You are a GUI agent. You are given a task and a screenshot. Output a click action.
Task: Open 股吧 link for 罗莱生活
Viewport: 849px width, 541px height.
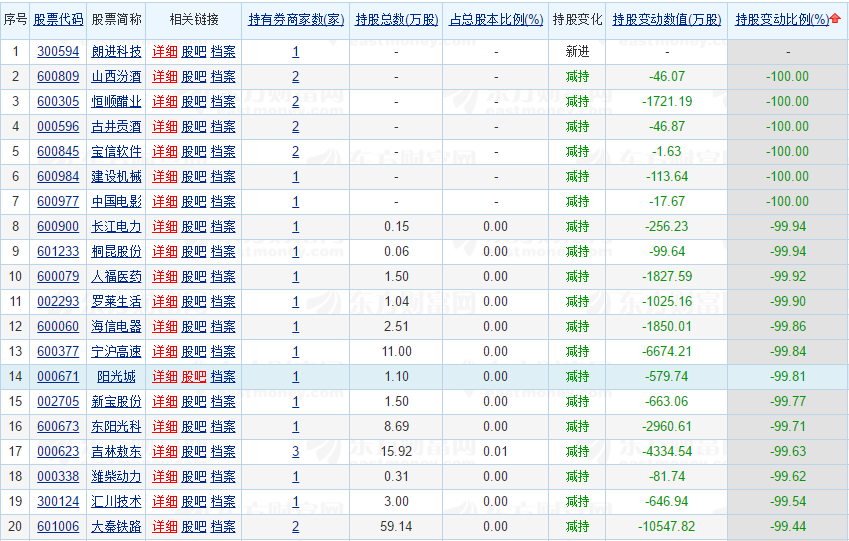tap(194, 301)
